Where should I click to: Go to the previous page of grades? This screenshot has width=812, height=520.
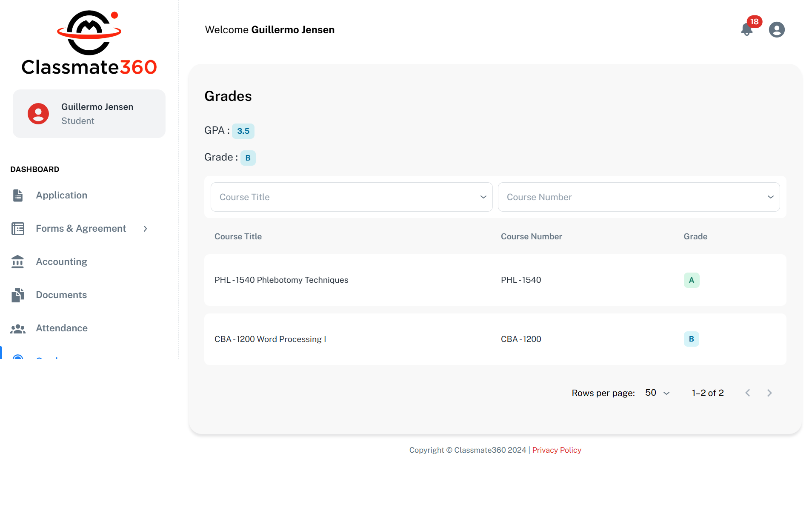click(x=748, y=393)
